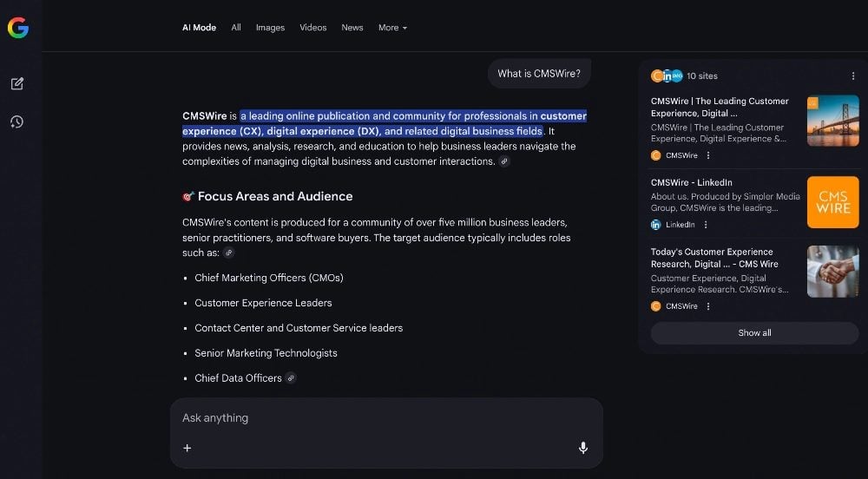This screenshot has height=479, width=868.
Task: Click snippet 'Customer Experience, Digital Experience Research'
Action: coord(720,284)
